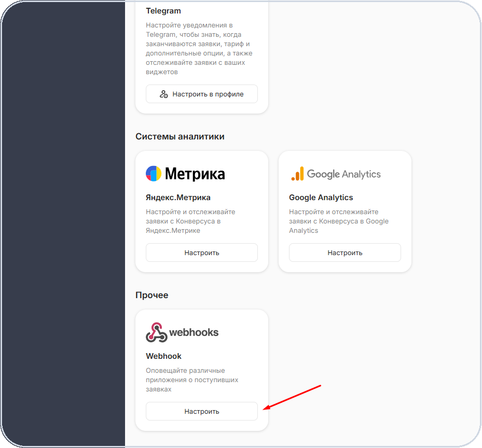Click the 'Прочее' section heading
482x448 pixels.
click(x=152, y=295)
